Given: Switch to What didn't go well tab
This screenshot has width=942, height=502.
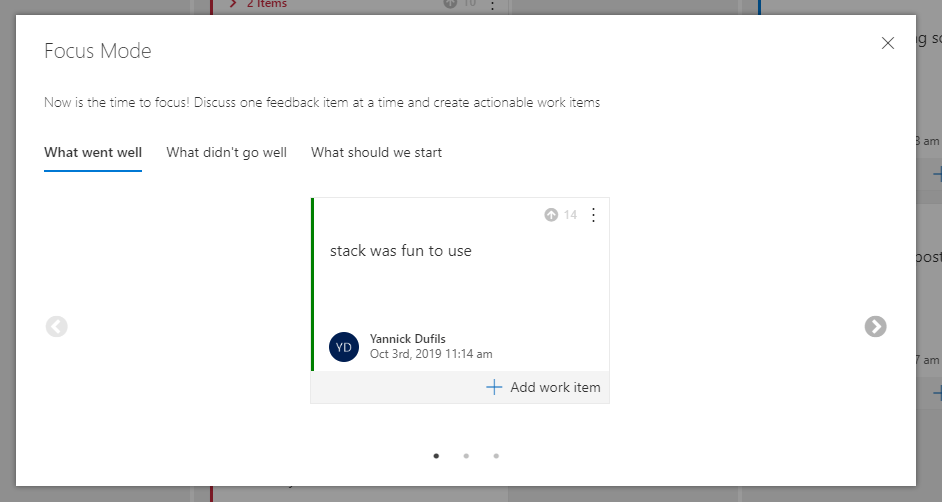Looking at the screenshot, I should 226,153.
